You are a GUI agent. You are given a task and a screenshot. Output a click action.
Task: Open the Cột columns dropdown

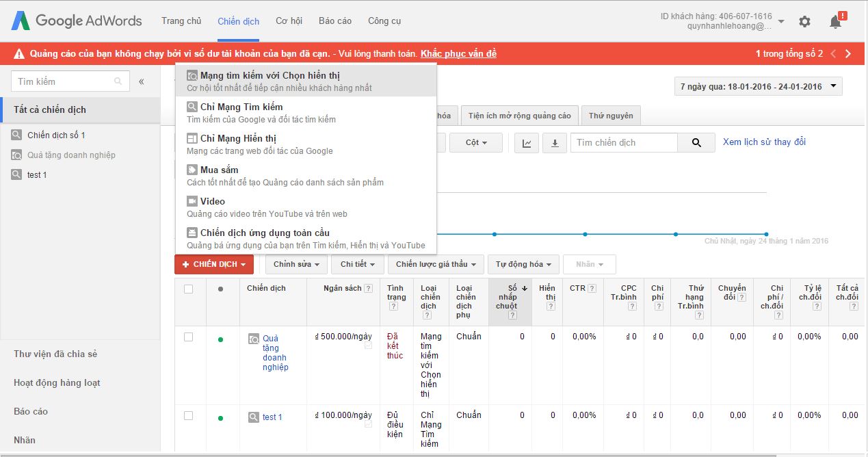click(x=475, y=142)
